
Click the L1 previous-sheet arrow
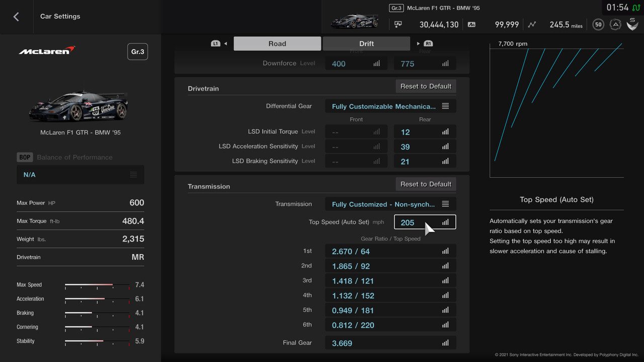pos(219,44)
